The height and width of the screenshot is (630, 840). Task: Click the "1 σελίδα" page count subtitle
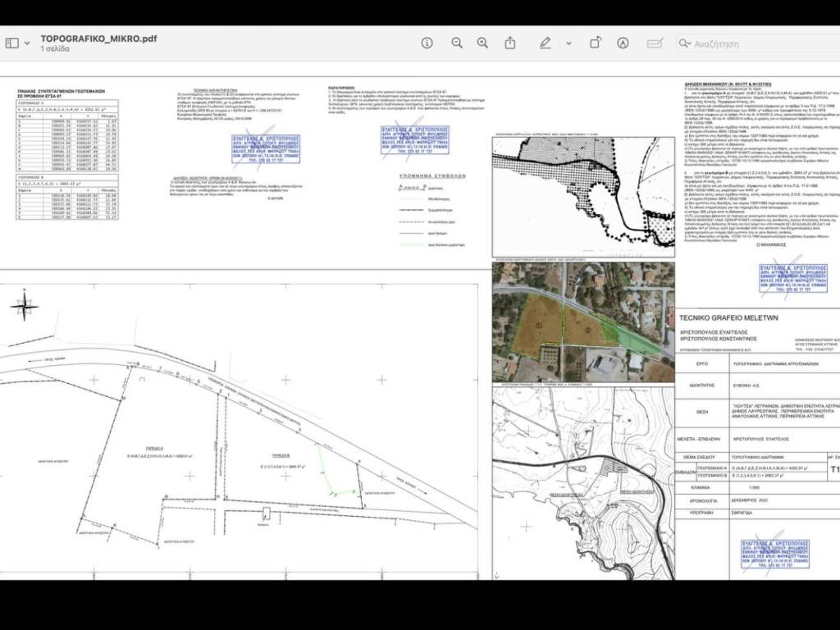coord(55,49)
